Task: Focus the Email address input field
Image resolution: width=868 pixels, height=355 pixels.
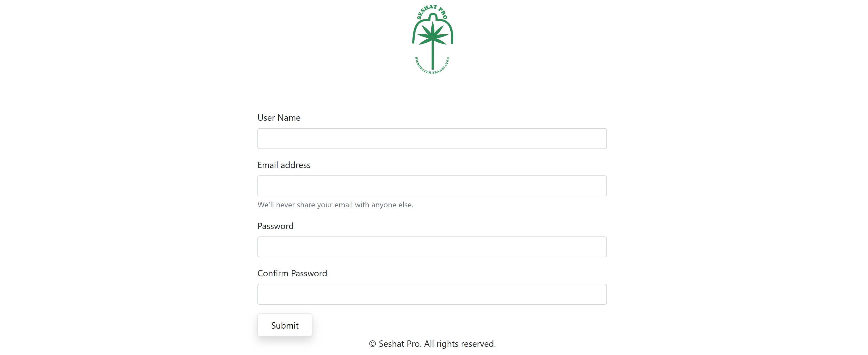Action: [432, 186]
